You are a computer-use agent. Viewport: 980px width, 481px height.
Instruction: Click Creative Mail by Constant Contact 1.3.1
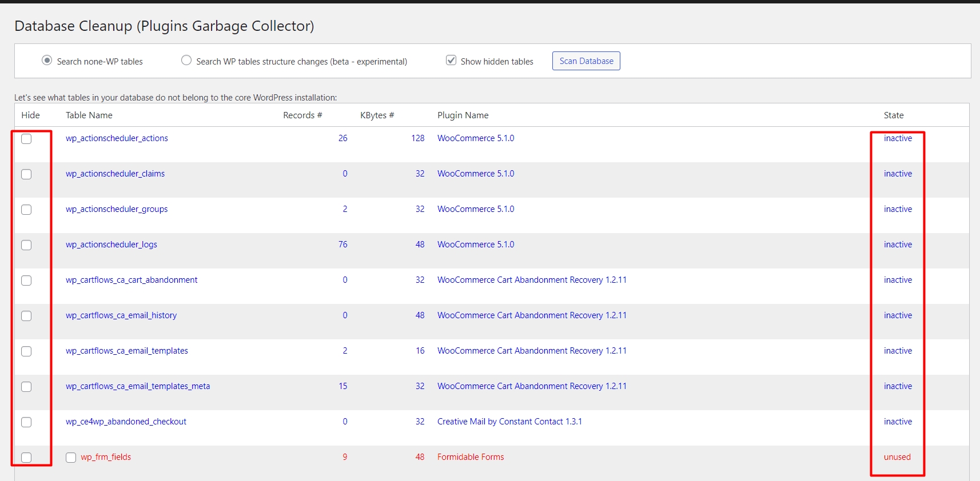click(x=509, y=422)
